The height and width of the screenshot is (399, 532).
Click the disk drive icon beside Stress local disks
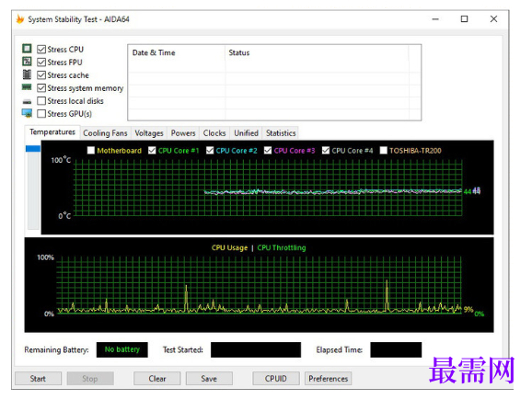27,101
